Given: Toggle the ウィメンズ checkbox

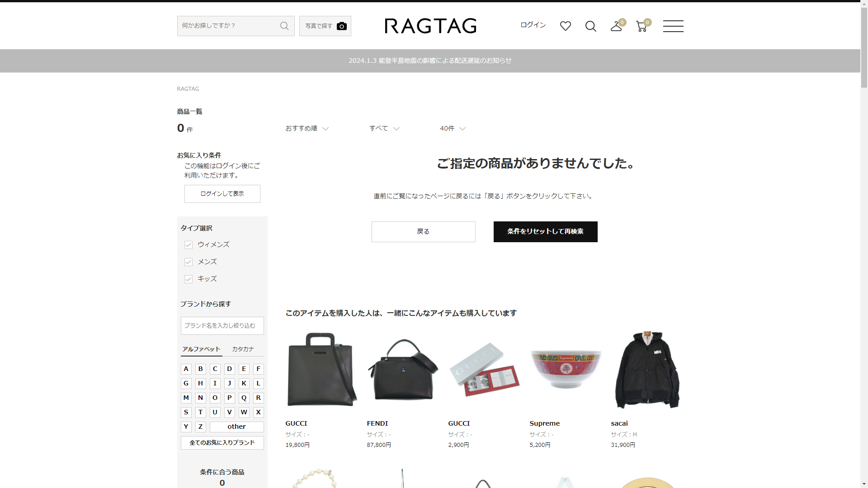Looking at the screenshot, I should coord(189,245).
